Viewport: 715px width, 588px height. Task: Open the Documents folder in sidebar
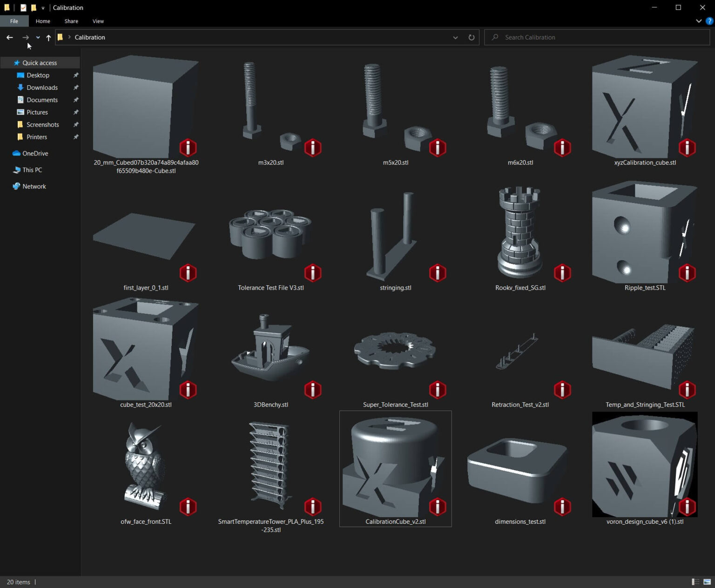[42, 100]
